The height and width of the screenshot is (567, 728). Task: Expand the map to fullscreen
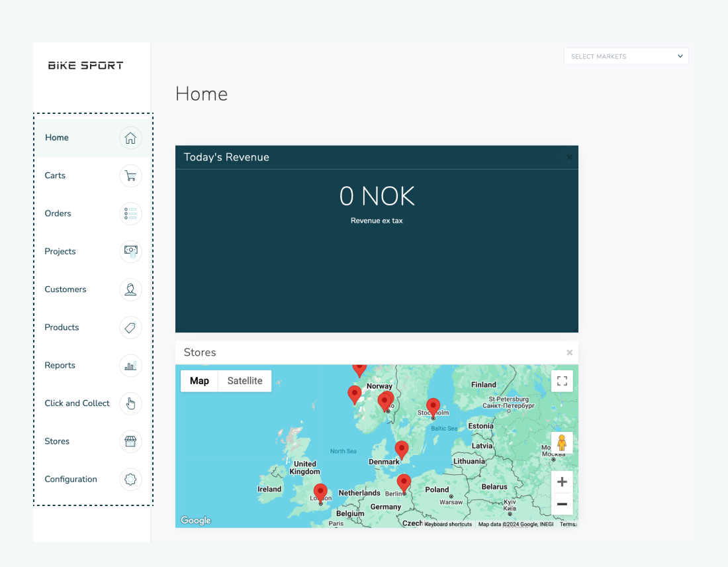pos(562,381)
